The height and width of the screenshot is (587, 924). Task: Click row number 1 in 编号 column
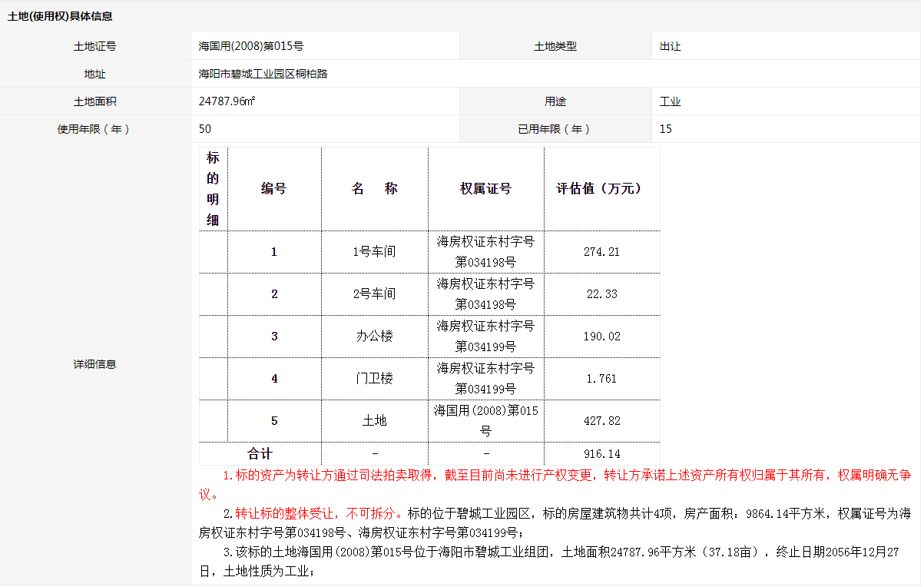(274, 252)
